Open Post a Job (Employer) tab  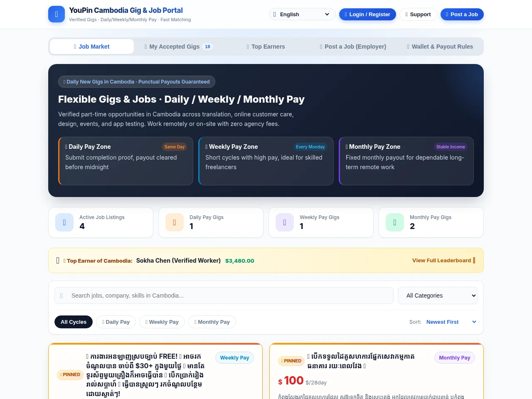point(353,47)
